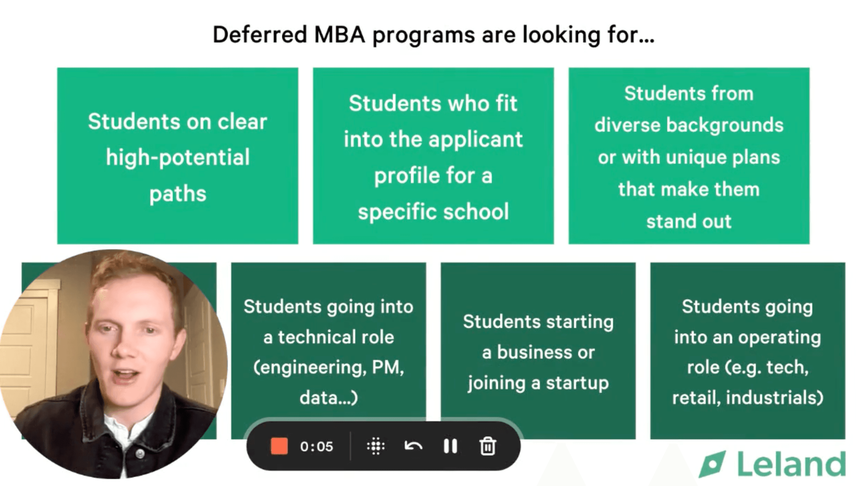Pause the screen recording
868x486 pixels.
tap(450, 446)
